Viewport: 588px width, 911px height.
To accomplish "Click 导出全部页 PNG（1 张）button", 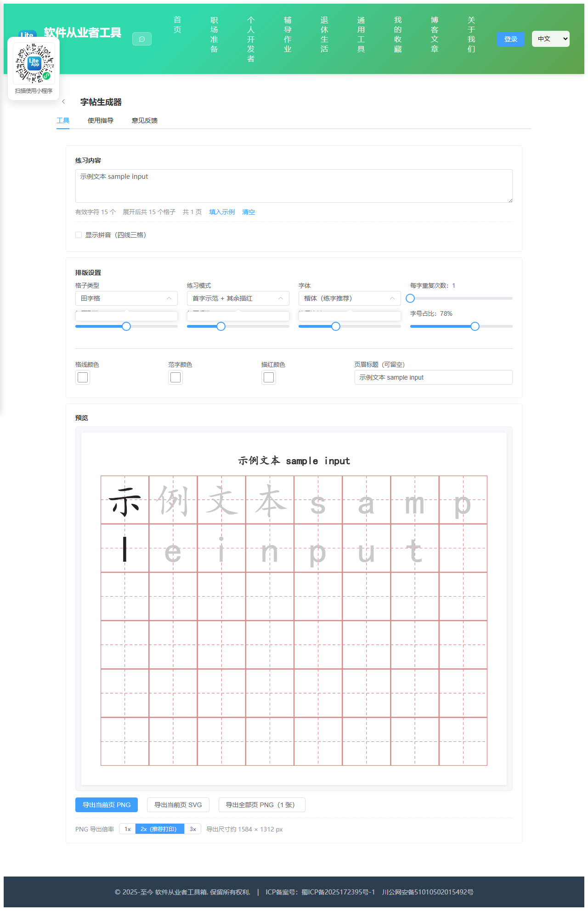I will 262,805.
